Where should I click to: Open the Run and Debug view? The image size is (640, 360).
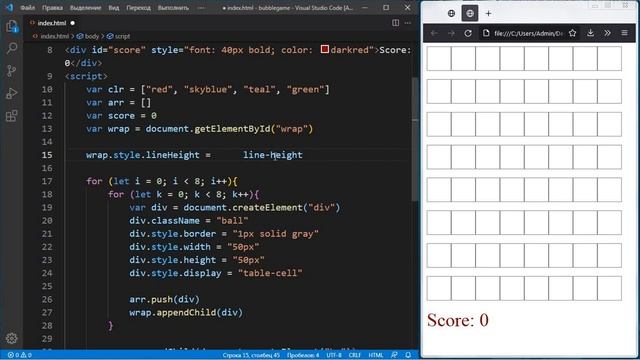(12, 93)
